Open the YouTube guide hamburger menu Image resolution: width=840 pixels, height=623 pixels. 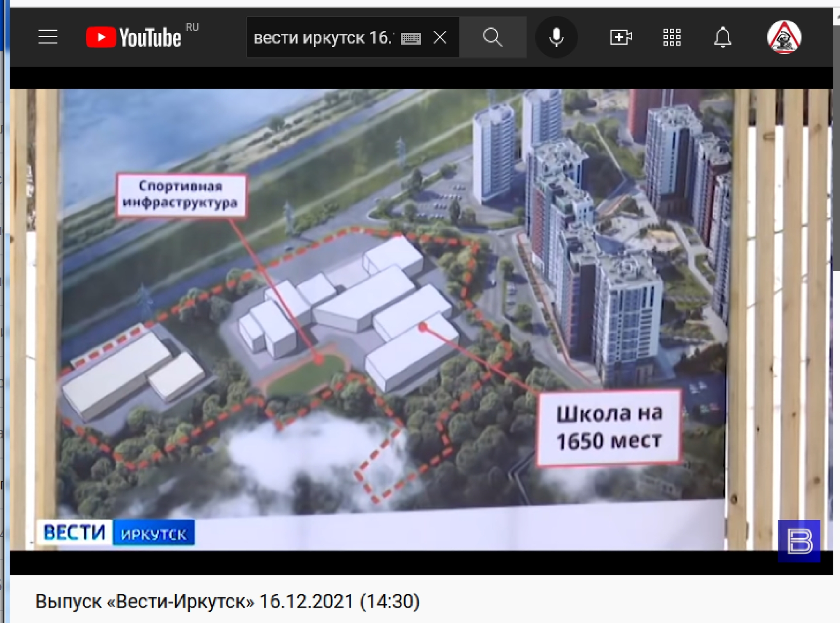click(48, 37)
